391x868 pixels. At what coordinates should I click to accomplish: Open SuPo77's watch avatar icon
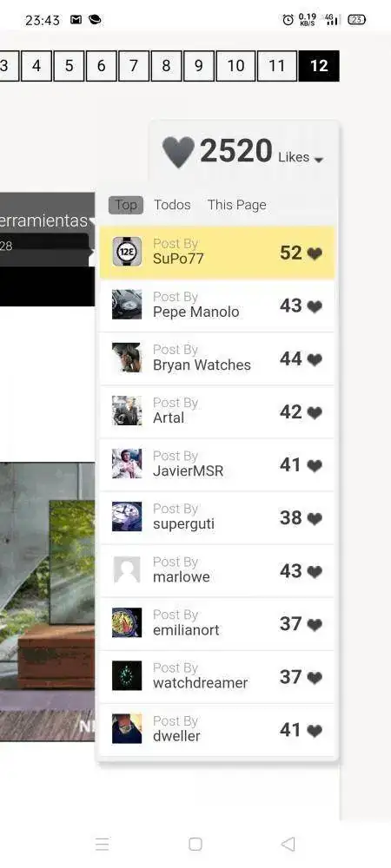127,252
